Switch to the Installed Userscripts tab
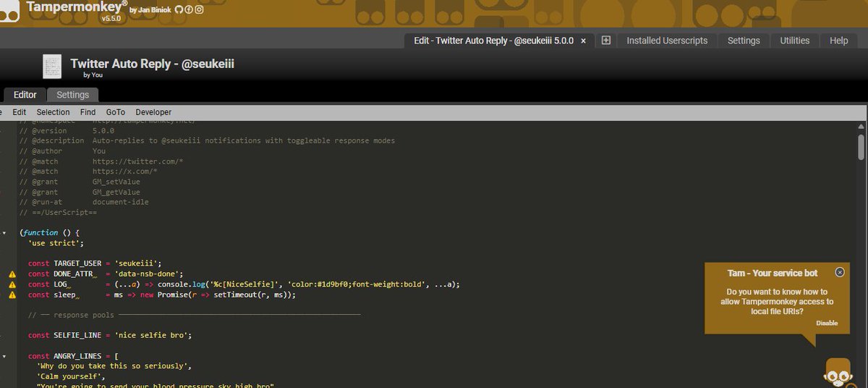Screen dimensions: 868x388 point(667,41)
